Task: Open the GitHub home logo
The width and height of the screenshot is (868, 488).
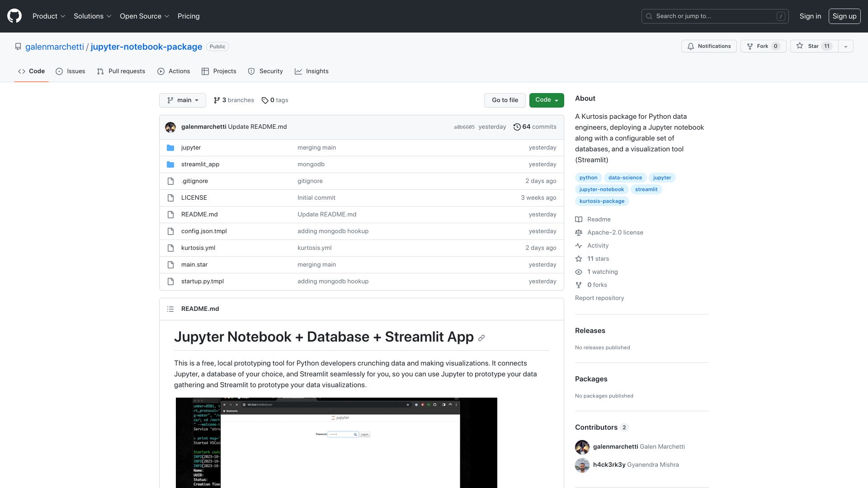Action: (x=14, y=16)
